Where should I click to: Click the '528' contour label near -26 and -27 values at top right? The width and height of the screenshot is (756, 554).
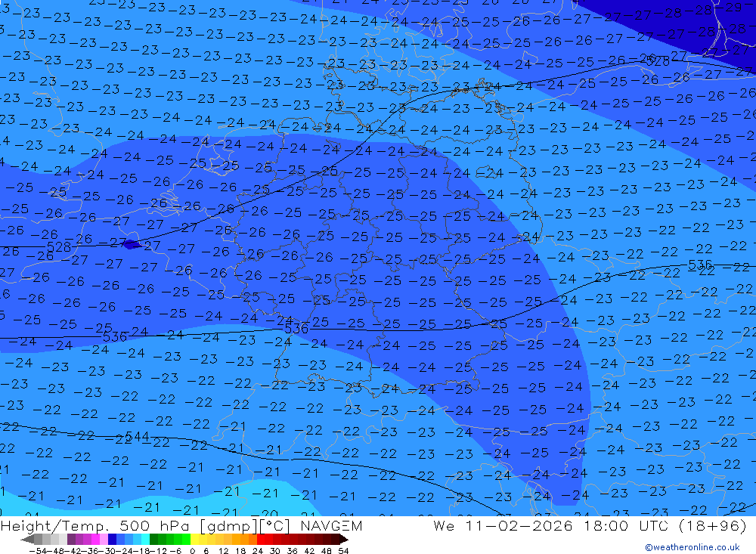tap(658, 60)
